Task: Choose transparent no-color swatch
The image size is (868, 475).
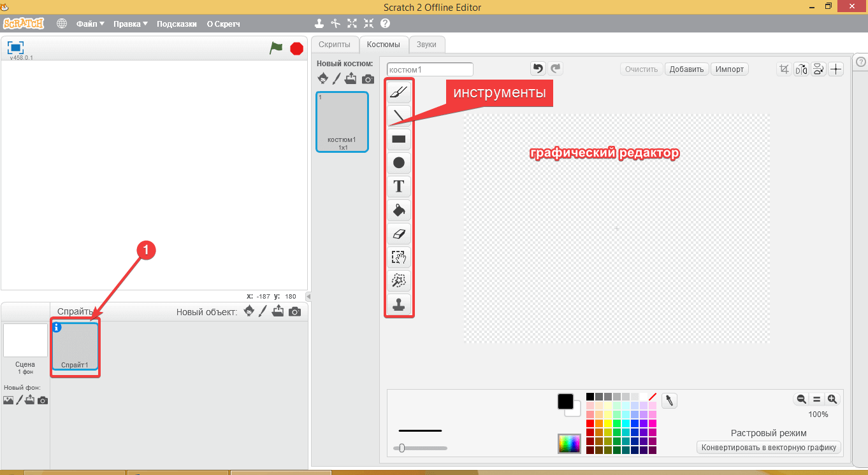Action: (x=652, y=397)
